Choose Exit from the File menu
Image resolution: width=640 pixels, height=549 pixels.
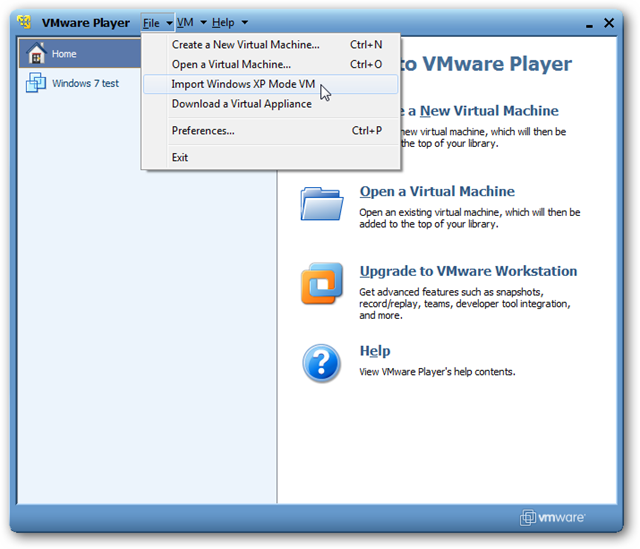(271, 157)
